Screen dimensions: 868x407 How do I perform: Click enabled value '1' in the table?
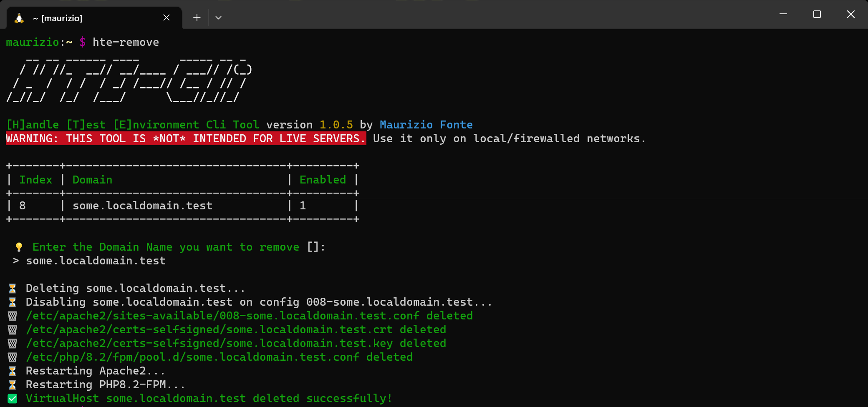tap(303, 206)
